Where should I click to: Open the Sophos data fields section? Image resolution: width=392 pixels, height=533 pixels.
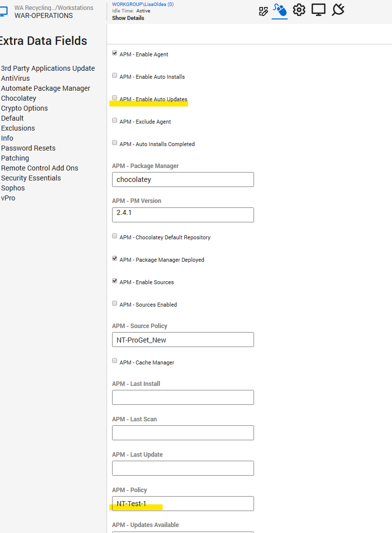12,188
